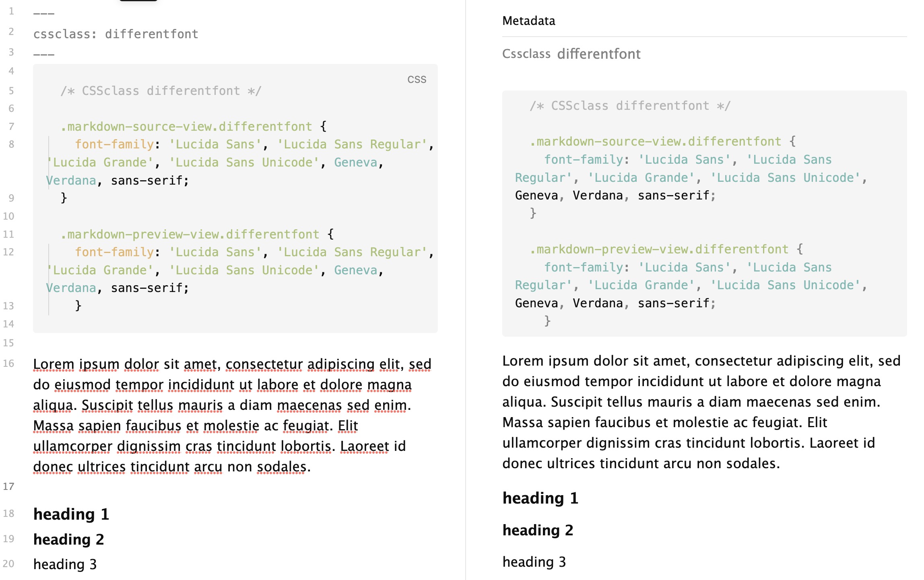
Task: Click heading 3 in the source editor
Action: coord(65,564)
